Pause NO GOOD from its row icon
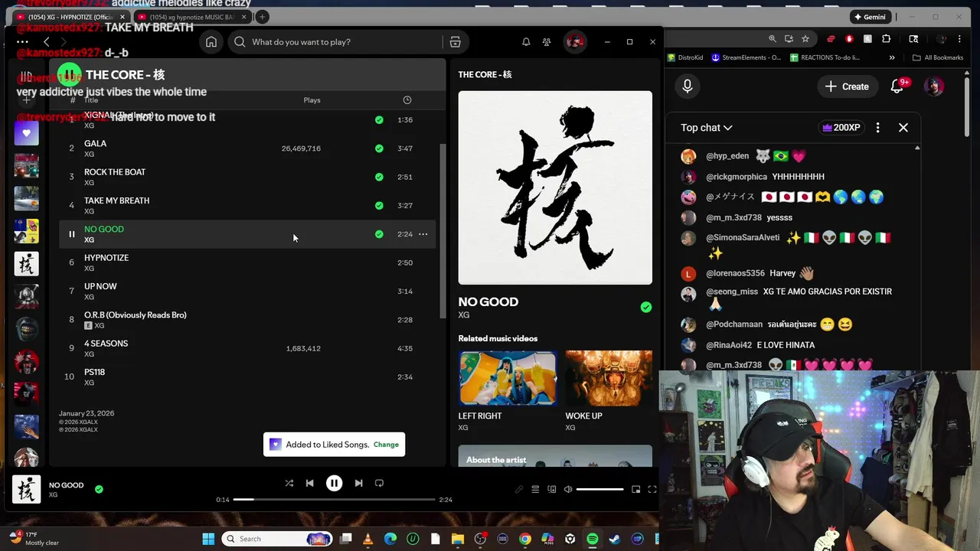This screenshot has width=980, height=551. tap(71, 234)
